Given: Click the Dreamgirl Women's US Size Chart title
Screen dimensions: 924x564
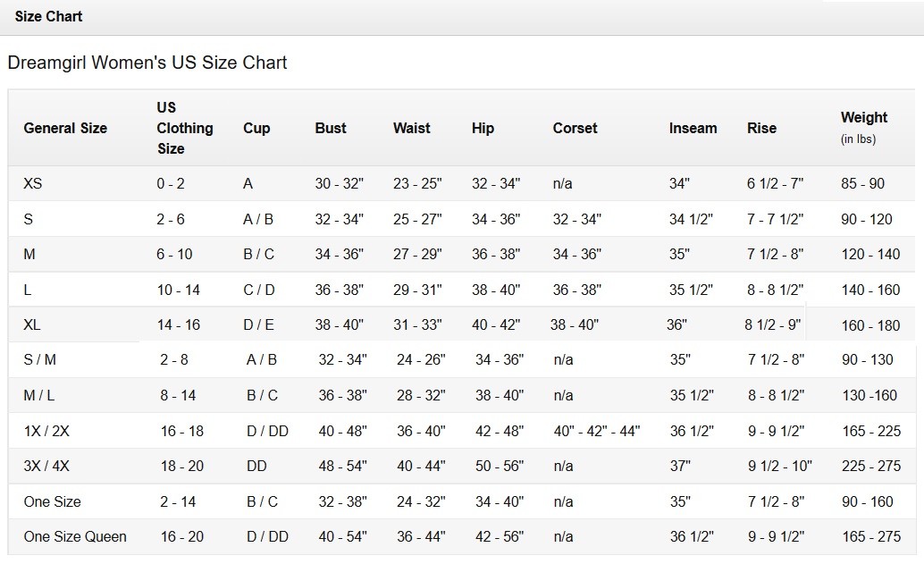Looking at the screenshot, I should click(x=147, y=63).
